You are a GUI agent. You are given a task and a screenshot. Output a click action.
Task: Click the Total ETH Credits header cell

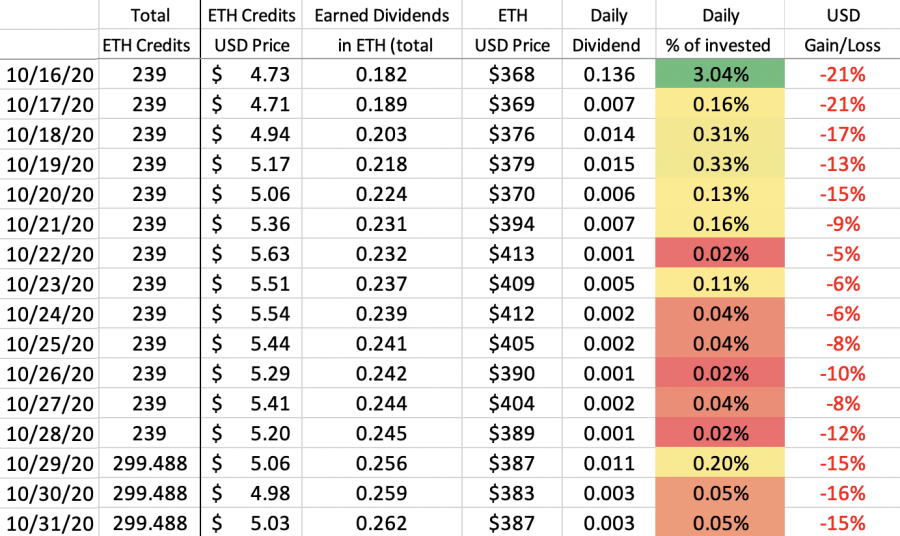coord(150,30)
